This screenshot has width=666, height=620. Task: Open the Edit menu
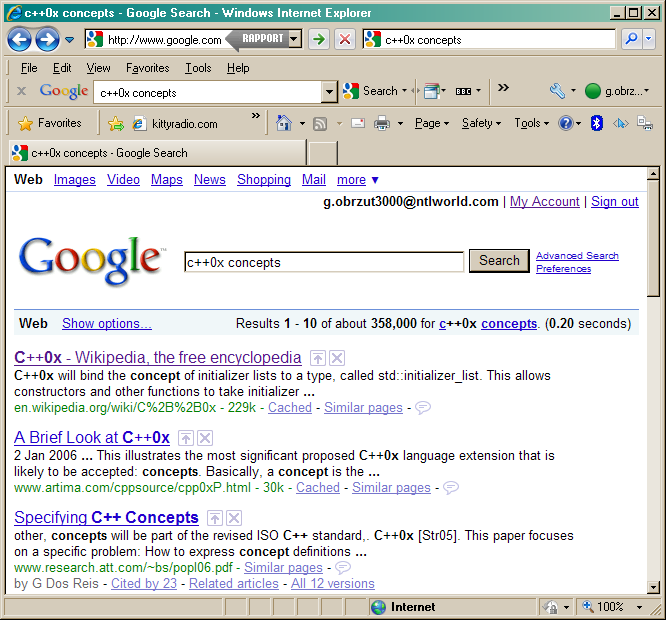pos(62,68)
